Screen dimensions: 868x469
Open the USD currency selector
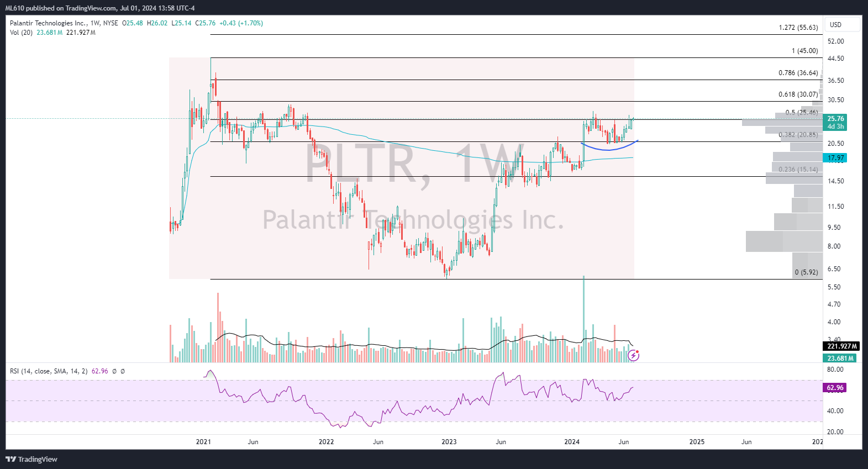tap(843, 24)
